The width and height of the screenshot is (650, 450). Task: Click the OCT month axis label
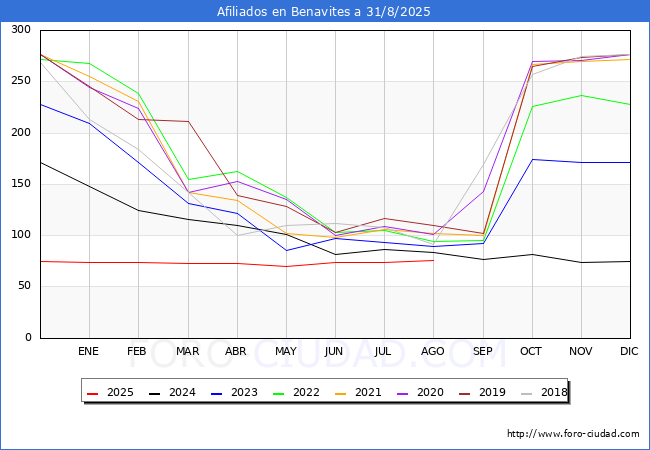[531, 351]
